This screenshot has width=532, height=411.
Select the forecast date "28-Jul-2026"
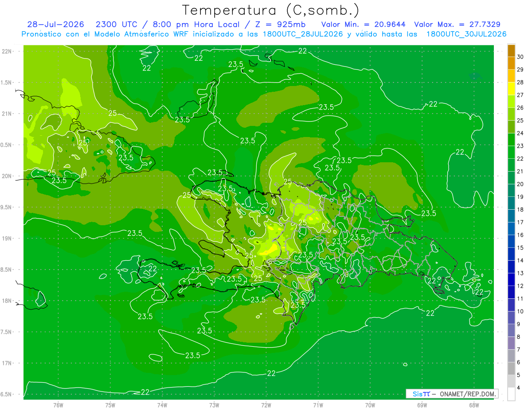(55, 24)
